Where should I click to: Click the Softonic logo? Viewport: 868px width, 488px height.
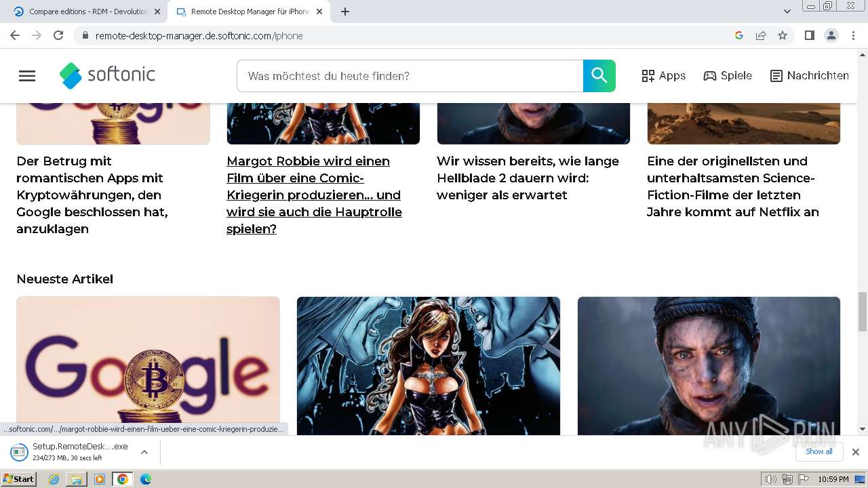[x=107, y=75]
